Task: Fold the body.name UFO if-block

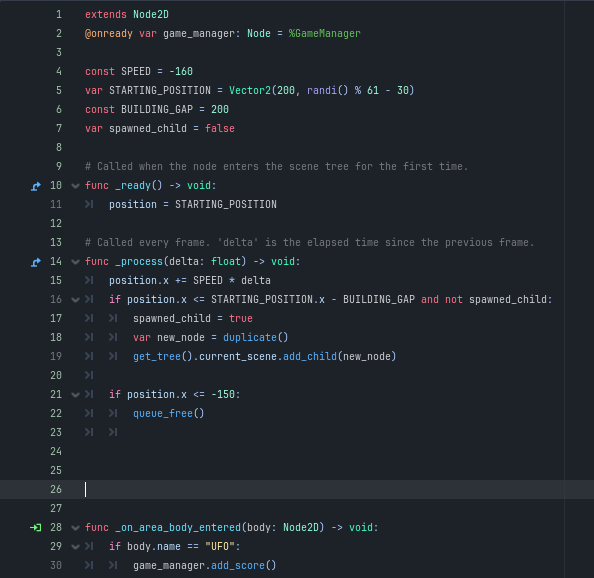Action: tap(75, 547)
